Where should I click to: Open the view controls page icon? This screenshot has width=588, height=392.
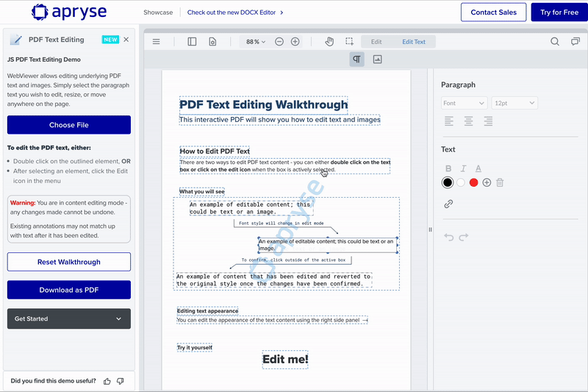[x=212, y=42]
